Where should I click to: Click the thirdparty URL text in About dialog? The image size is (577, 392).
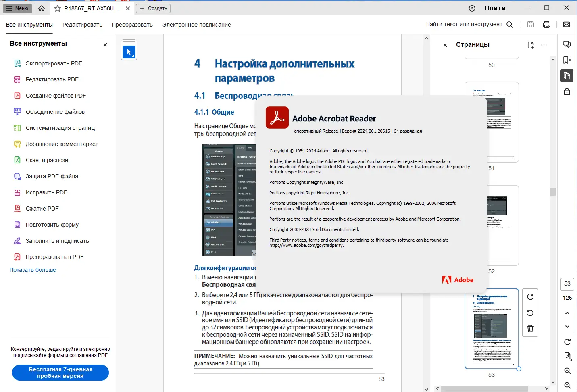[306, 245]
